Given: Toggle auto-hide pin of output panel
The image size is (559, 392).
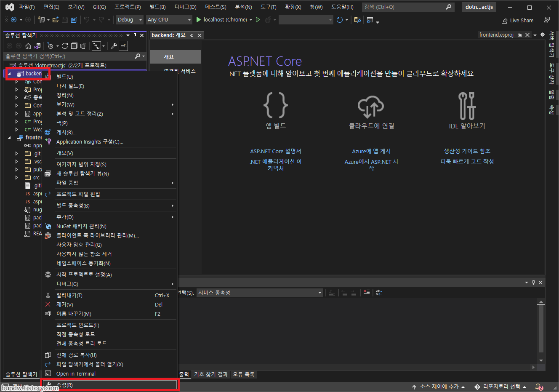Looking at the screenshot, I should coord(533,282).
